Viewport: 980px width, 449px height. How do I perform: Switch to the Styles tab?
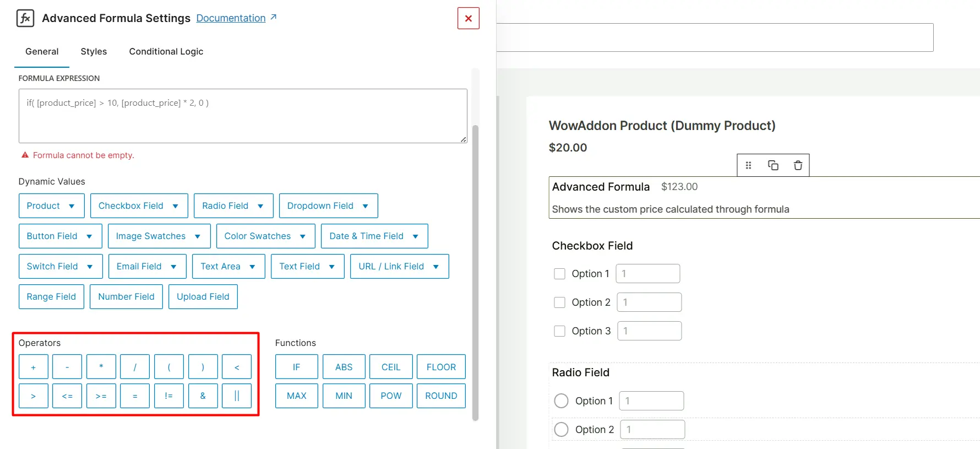(94, 51)
